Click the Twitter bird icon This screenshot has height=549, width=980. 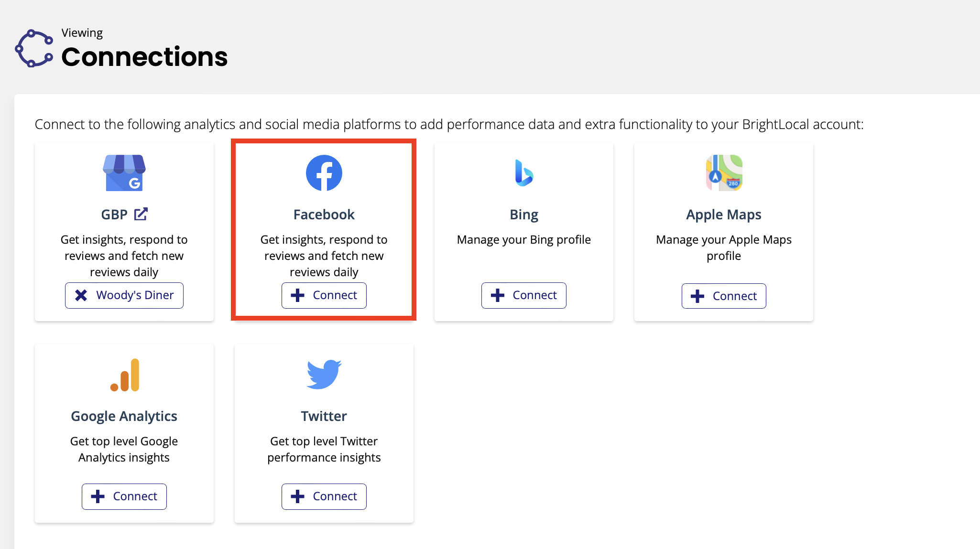(x=324, y=375)
